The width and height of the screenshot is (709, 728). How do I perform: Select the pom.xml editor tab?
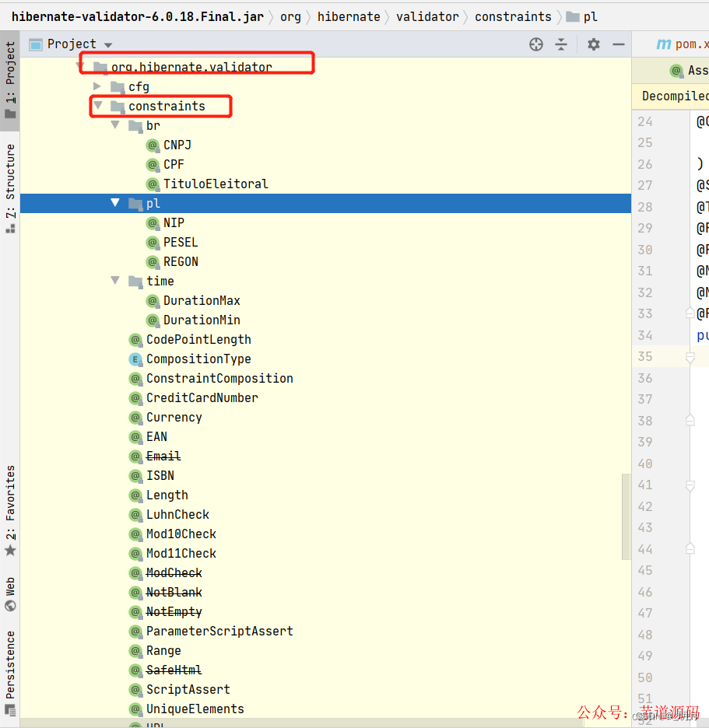pos(683,44)
